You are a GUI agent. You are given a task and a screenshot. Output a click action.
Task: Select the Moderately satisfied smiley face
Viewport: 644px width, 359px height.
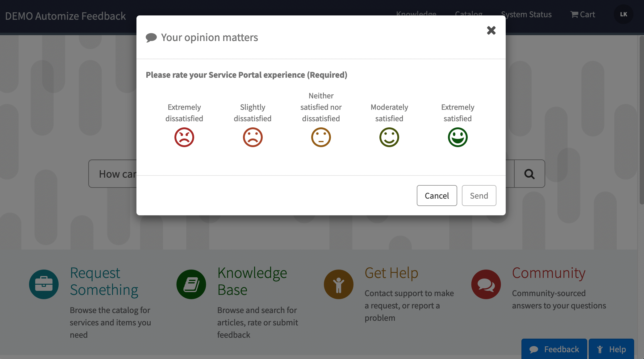click(x=389, y=137)
